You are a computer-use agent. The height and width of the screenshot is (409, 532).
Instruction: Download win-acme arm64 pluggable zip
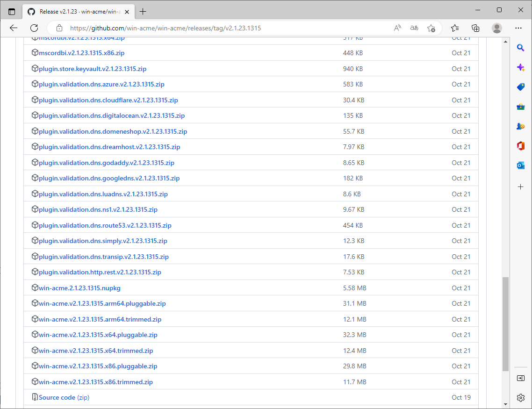[102, 303]
